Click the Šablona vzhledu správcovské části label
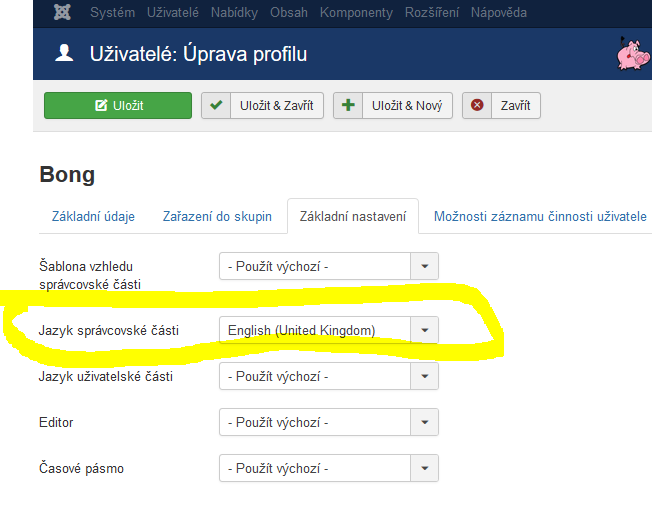This screenshot has width=652, height=511. [90, 275]
